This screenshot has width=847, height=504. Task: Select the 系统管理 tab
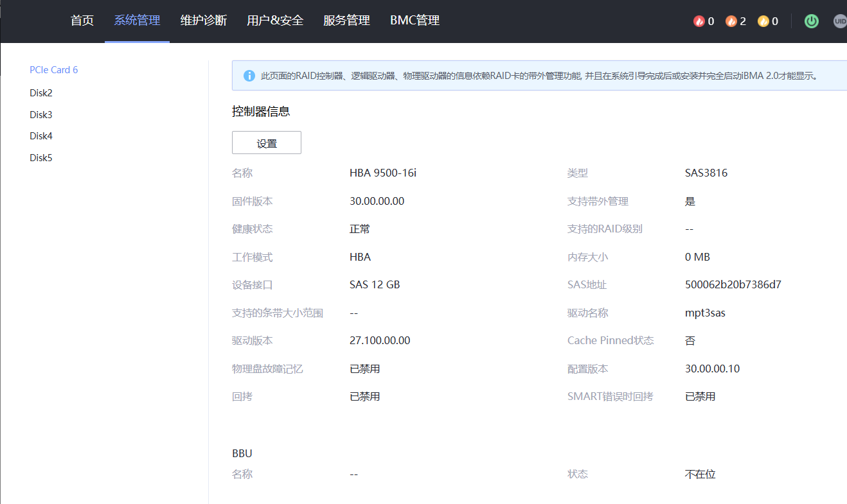pyautogui.click(x=137, y=20)
